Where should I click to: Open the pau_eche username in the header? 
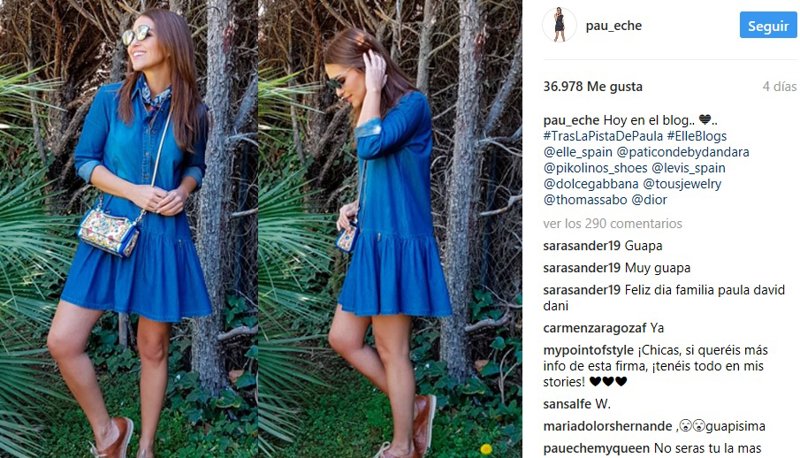[x=614, y=26]
